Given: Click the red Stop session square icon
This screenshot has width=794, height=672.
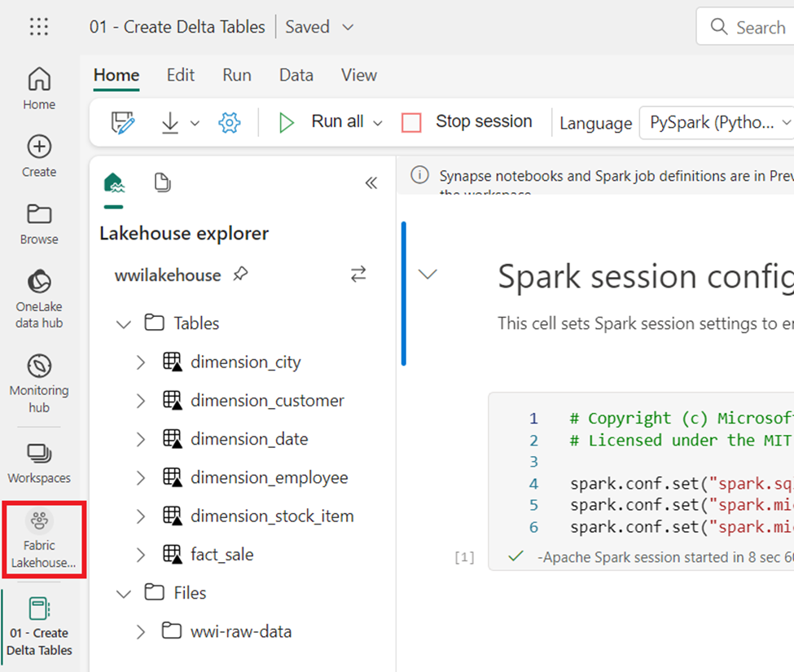Looking at the screenshot, I should click(x=411, y=122).
